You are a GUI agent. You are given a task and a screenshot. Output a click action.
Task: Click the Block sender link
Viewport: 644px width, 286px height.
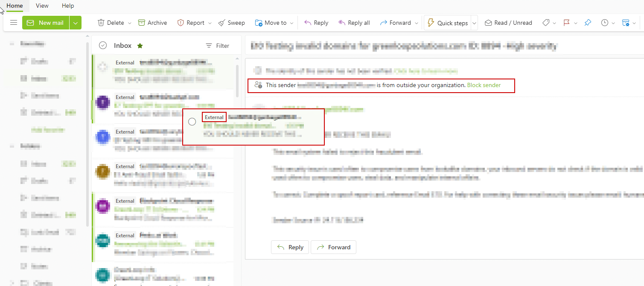tap(484, 85)
